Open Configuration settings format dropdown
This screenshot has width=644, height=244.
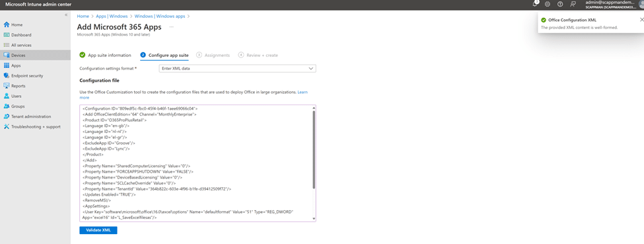(x=237, y=69)
